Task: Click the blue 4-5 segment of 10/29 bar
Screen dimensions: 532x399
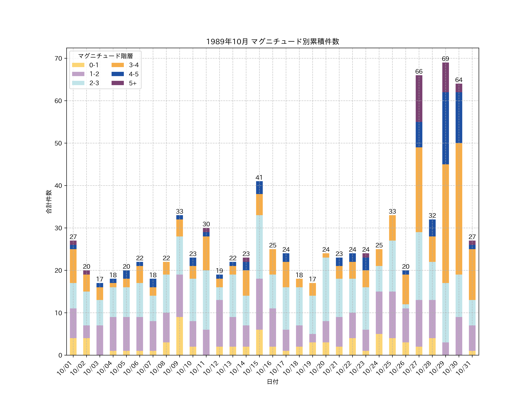Action: tap(445, 128)
